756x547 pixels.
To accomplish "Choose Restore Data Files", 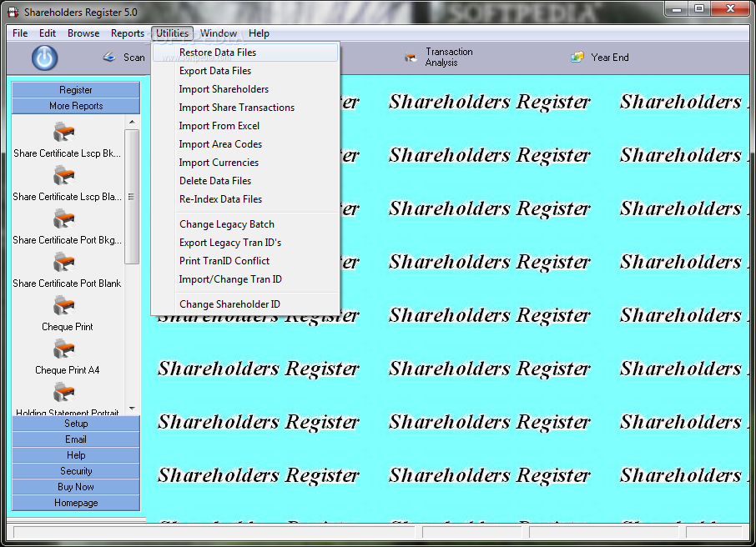I will pyautogui.click(x=245, y=53).
